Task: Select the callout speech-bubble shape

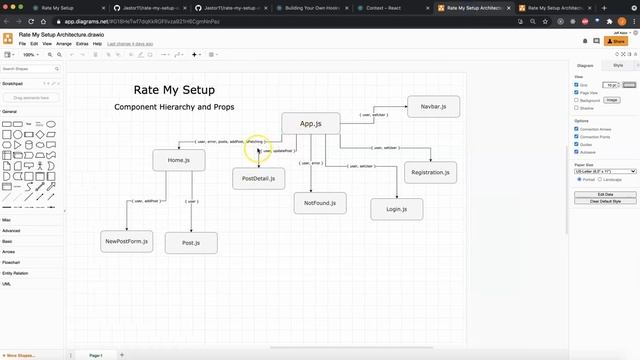Action: click(x=29, y=166)
